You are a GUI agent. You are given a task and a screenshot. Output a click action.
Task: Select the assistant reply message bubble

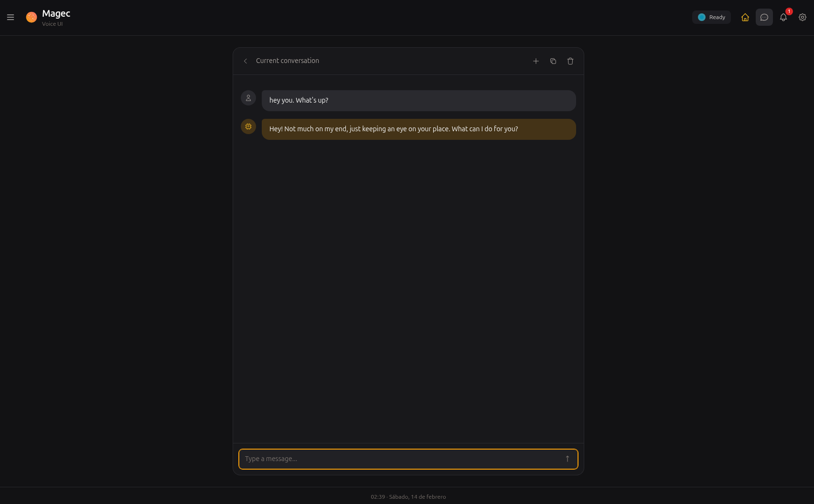(418, 129)
